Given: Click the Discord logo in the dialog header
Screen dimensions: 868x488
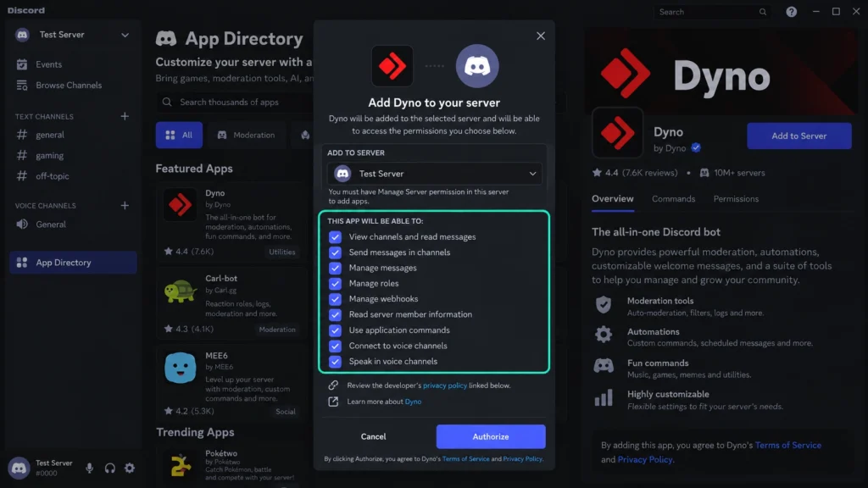Looking at the screenshot, I should 477,66.
